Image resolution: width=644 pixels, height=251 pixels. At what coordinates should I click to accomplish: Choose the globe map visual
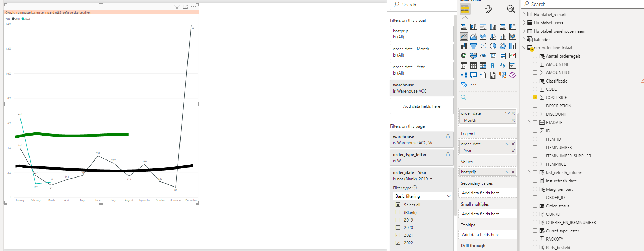pos(463,56)
